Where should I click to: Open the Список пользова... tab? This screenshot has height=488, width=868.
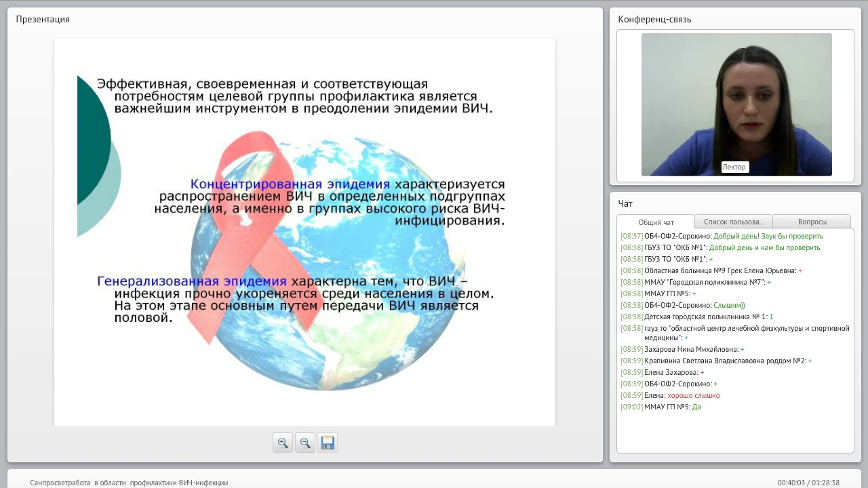734,222
